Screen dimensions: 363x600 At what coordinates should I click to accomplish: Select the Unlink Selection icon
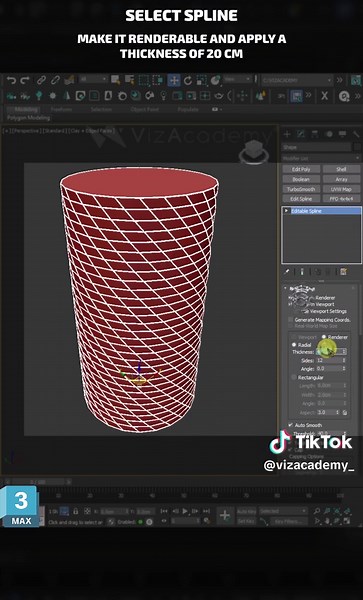click(55, 80)
